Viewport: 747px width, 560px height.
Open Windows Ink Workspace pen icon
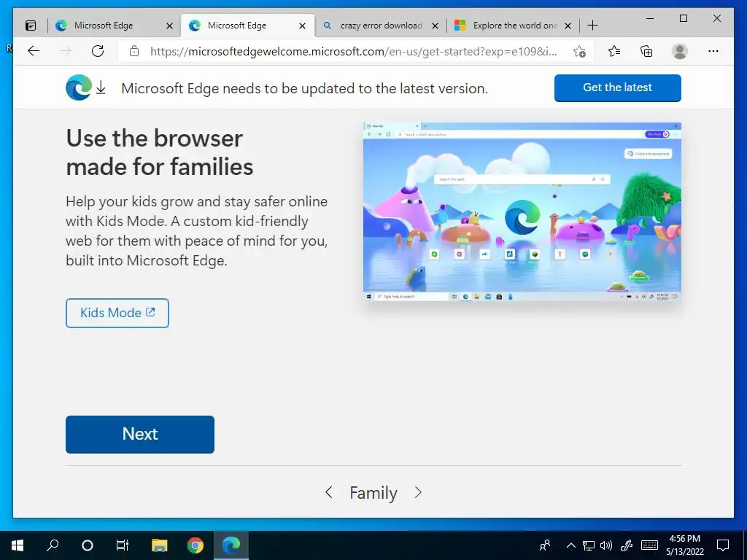(x=627, y=545)
